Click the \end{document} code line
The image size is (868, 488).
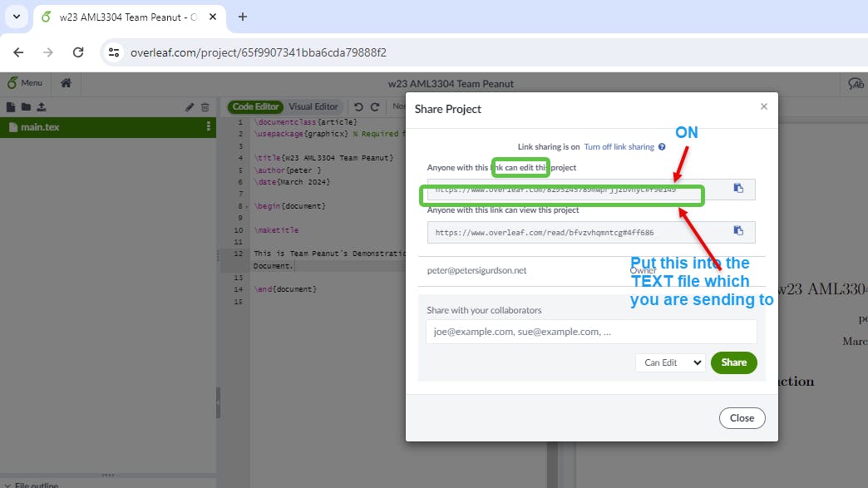(285, 289)
